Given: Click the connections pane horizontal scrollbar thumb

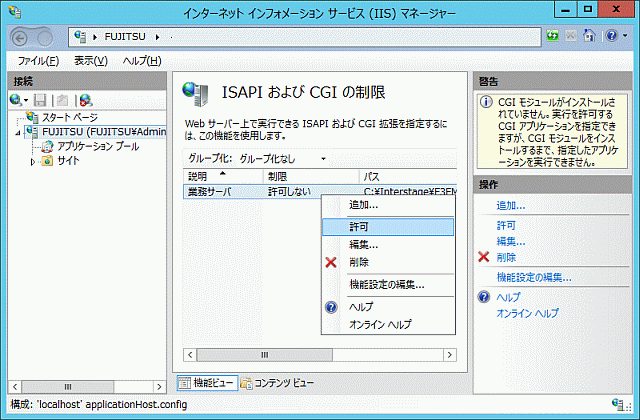Looking at the screenshot, I should [x=68, y=387].
